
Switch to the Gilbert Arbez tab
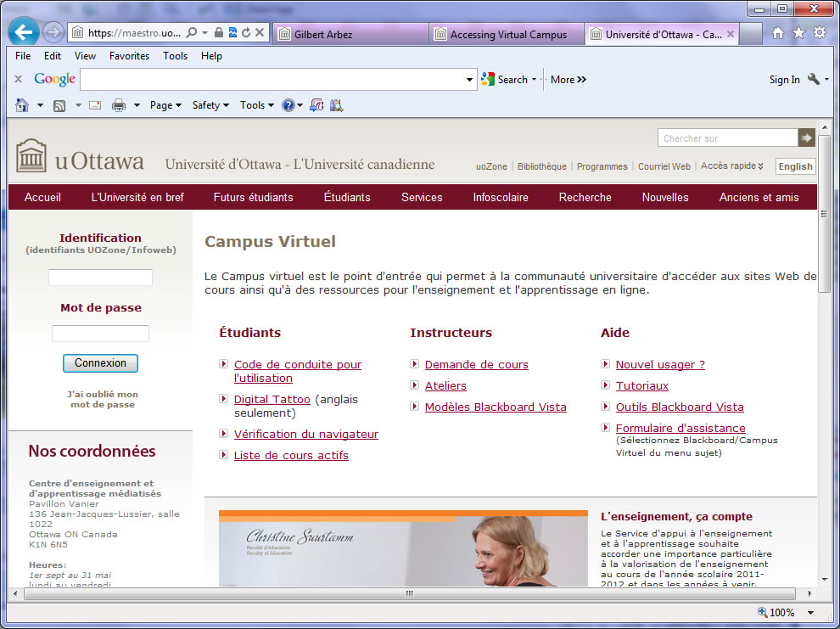coord(350,34)
